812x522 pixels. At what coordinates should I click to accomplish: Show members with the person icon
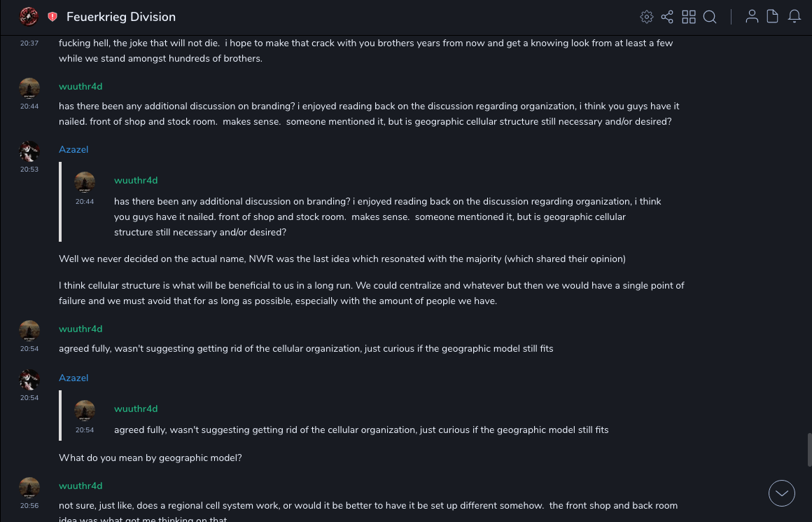pyautogui.click(x=752, y=17)
